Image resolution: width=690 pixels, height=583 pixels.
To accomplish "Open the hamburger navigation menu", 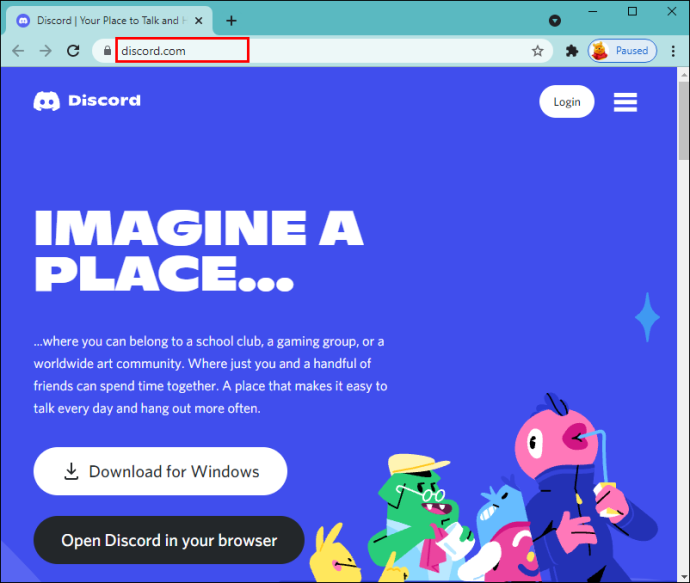I will pos(625,102).
